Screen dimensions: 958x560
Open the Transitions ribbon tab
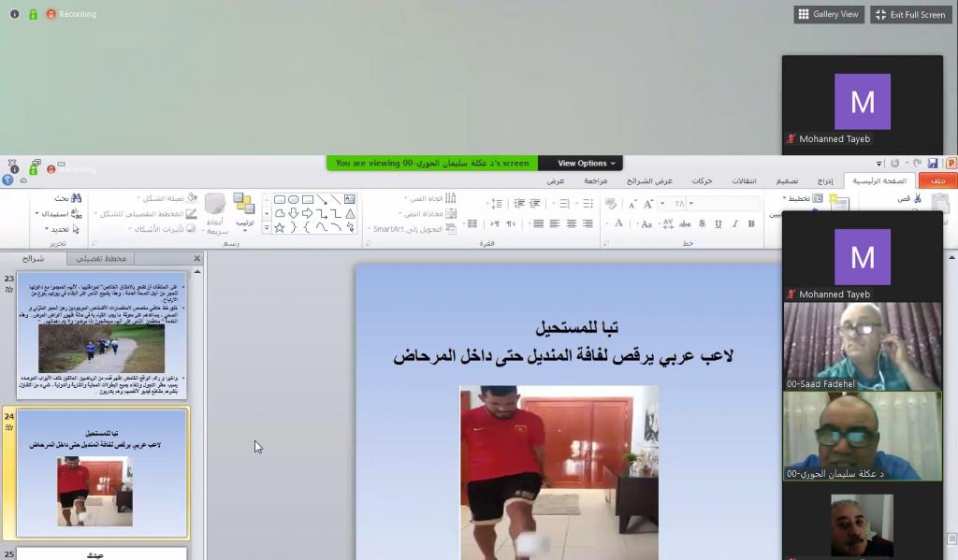[x=745, y=180]
